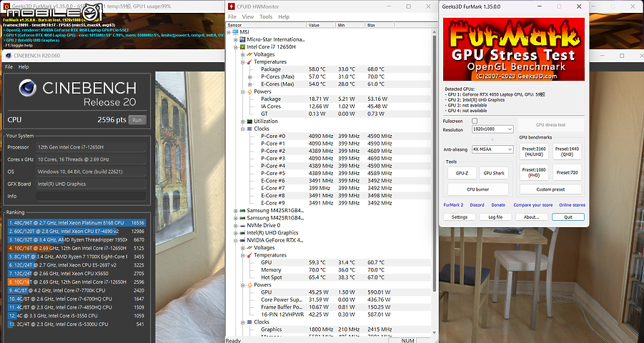
Task: Open CPU burner tool
Action: coord(477,189)
